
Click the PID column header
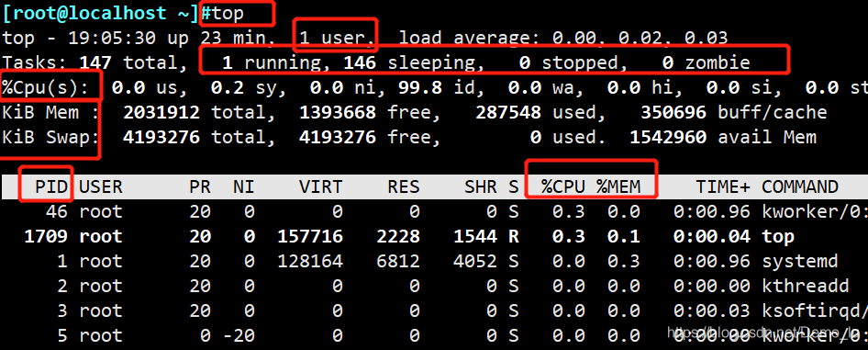coord(51,186)
